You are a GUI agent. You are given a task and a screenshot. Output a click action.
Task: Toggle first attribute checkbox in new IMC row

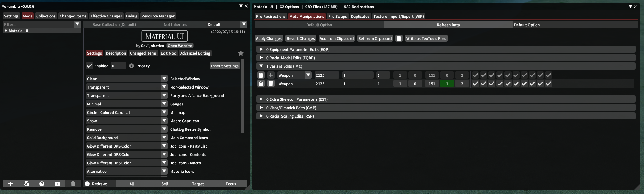click(x=475, y=75)
